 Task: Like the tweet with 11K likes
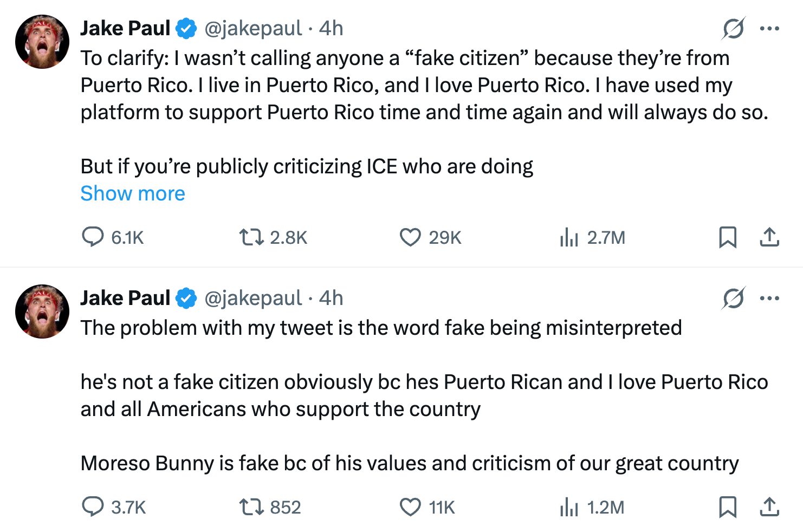[410, 507]
